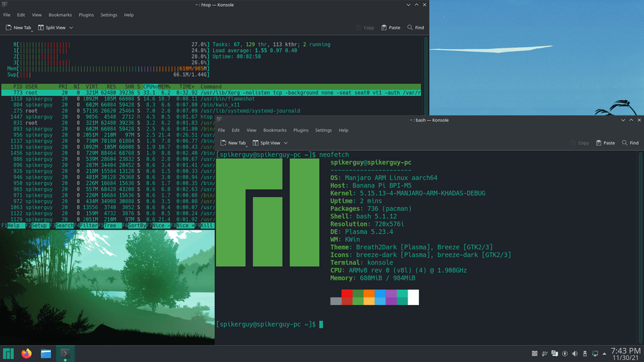Open Split View dropdown arrow in bash Konsole
The image size is (644, 362).
pos(286,143)
